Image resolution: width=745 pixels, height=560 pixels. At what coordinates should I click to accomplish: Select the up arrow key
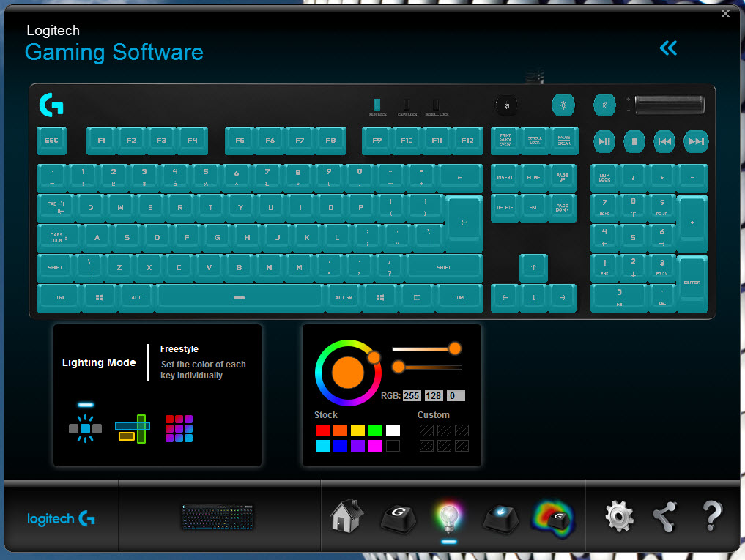point(533,268)
